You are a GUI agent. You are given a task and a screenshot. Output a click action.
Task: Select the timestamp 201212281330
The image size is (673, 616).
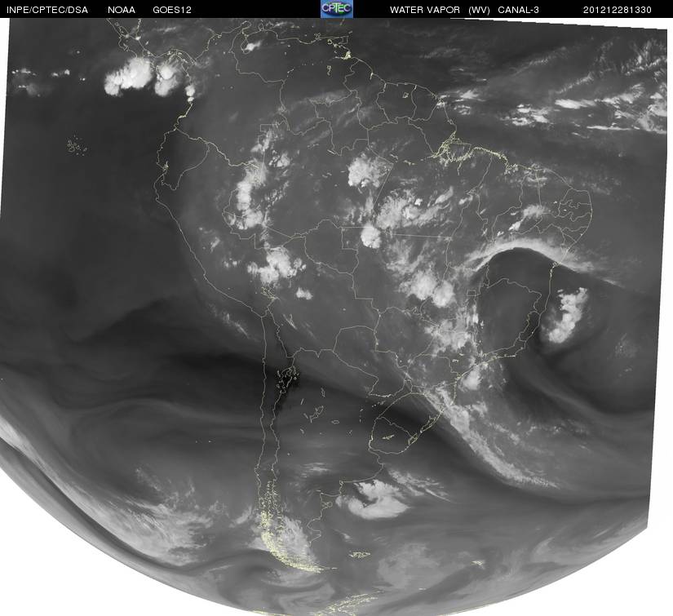coord(618,10)
